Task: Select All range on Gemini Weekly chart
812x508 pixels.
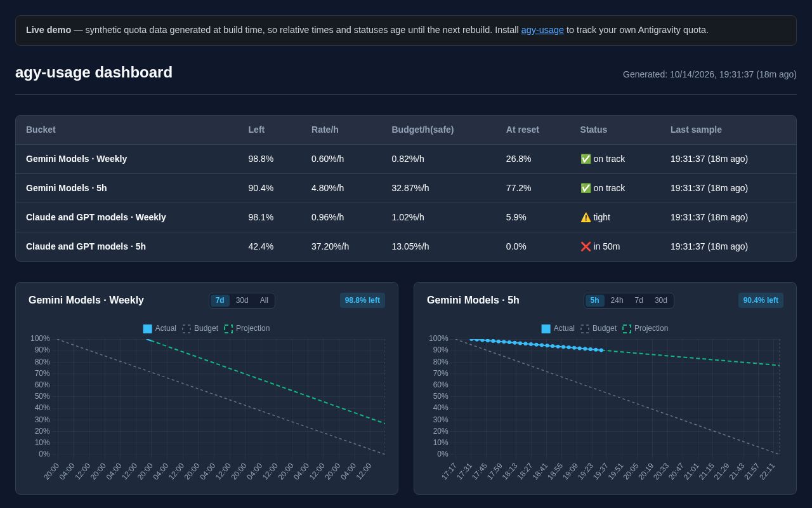Action: click(x=264, y=300)
